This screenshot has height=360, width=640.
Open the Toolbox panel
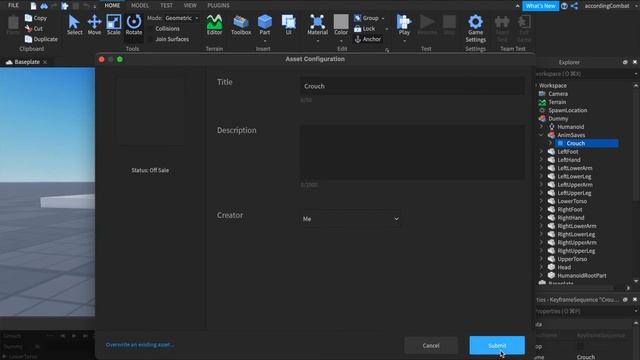point(241,24)
